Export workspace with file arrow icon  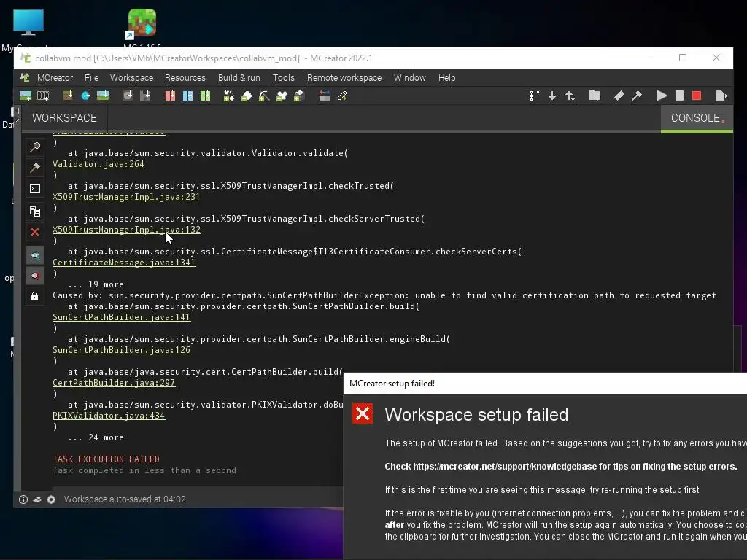tap(721, 96)
